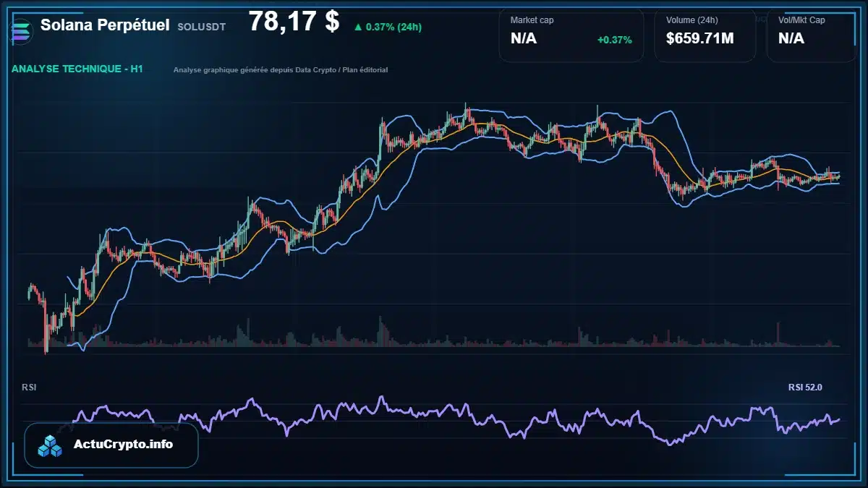The width and height of the screenshot is (868, 488).
Task: Click the Volume (24h) label
Action: pos(691,20)
